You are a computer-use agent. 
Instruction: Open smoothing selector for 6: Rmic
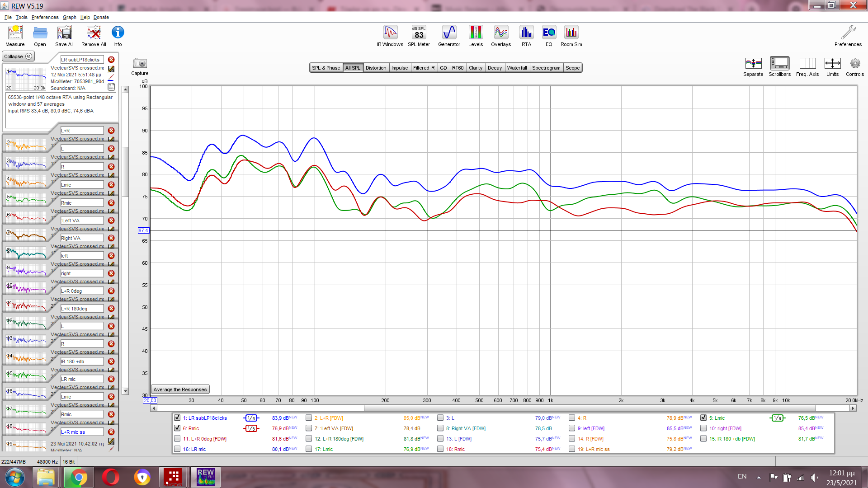[x=251, y=428]
